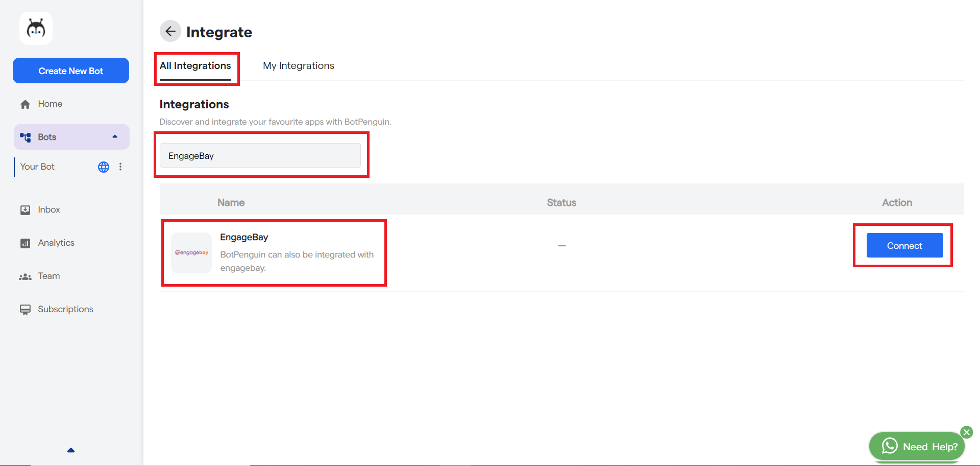
Task: Open Home from the sidebar
Action: pos(50,104)
